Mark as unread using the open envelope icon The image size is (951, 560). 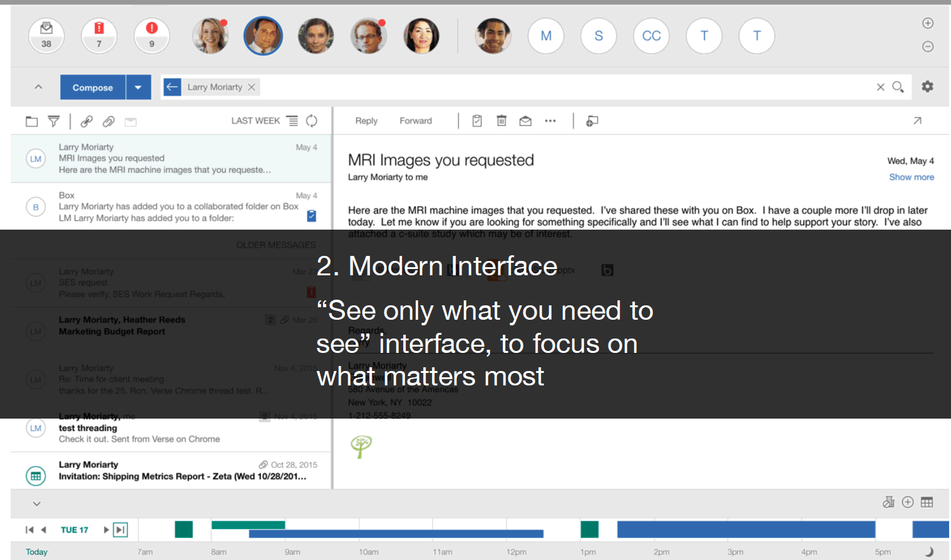pos(525,121)
